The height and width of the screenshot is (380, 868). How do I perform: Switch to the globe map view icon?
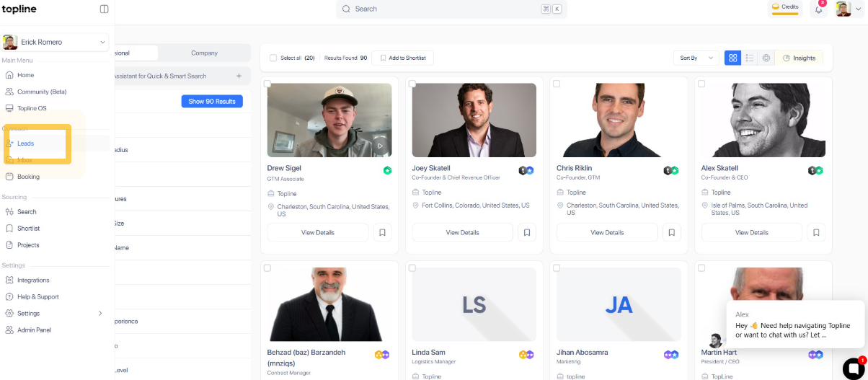point(766,58)
